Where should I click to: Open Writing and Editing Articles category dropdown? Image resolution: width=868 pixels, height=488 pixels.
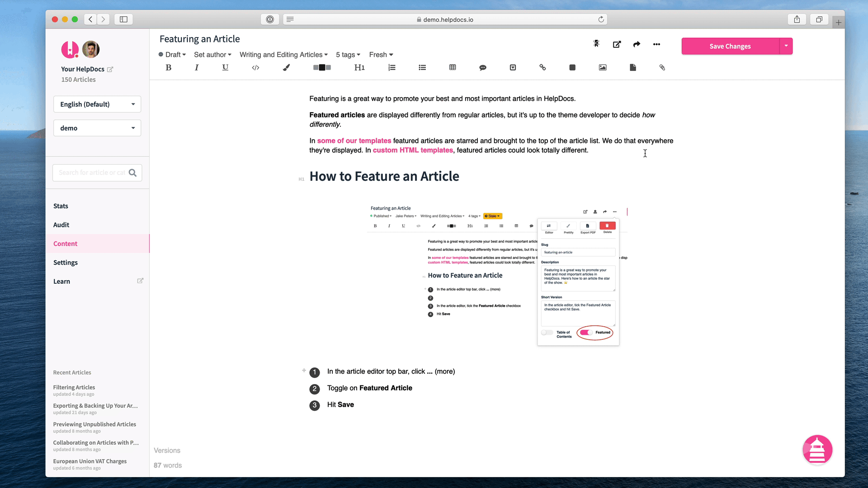pos(283,55)
